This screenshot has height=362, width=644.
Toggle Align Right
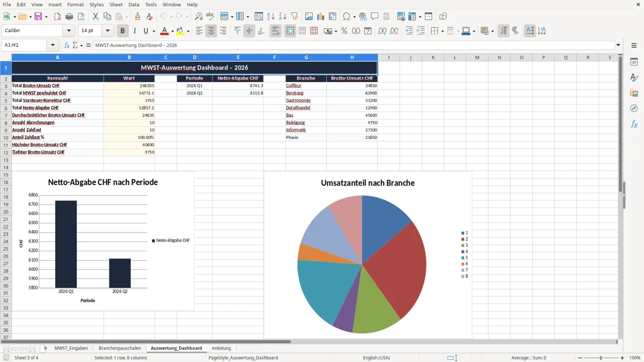coord(223,31)
